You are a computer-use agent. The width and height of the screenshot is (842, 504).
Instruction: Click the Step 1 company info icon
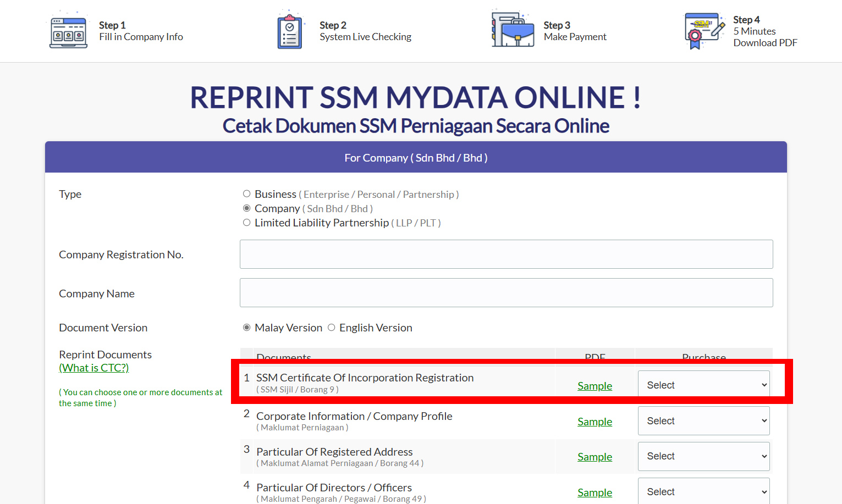pyautogui.click(x=68, y=32)
